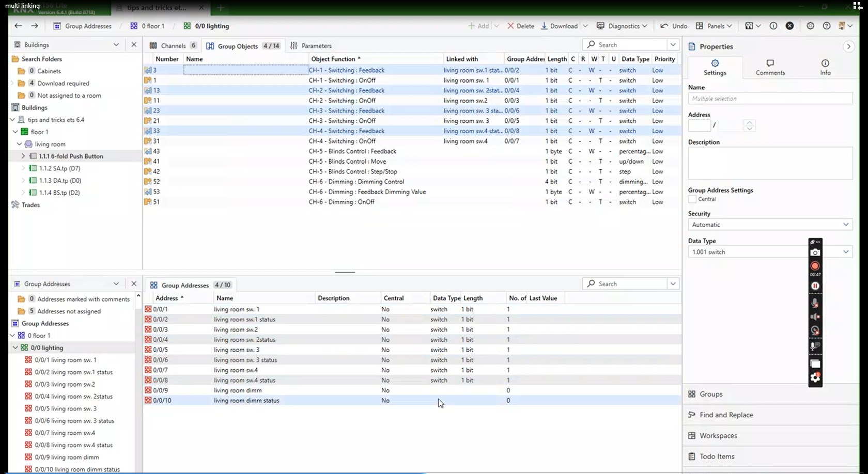This screenshot has height=474, width=868.
Task: Click the info circle icon in toolbar
Action: [x=773, y=26]
